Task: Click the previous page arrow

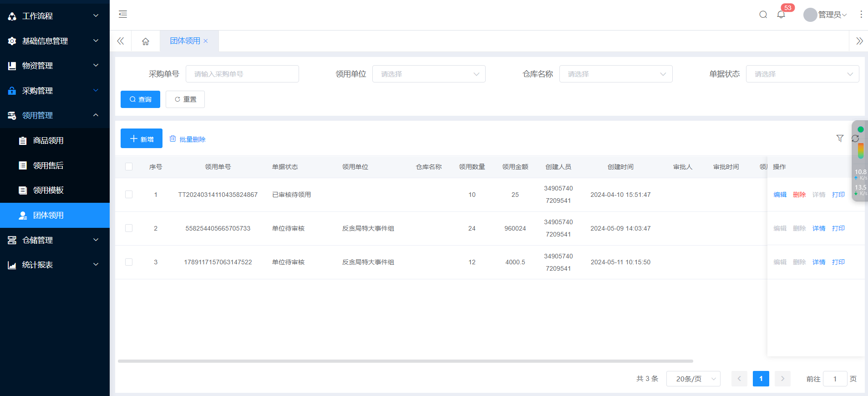Action: pos(739,379)
